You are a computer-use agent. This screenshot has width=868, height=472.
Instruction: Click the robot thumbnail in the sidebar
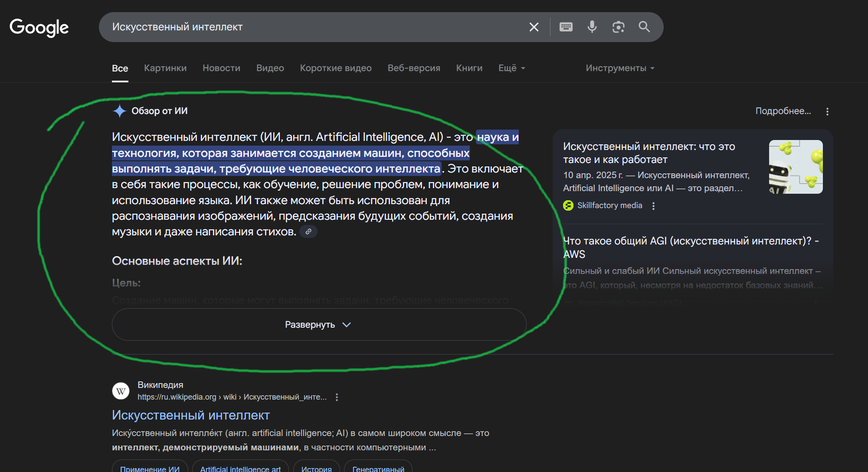(796, 166)
